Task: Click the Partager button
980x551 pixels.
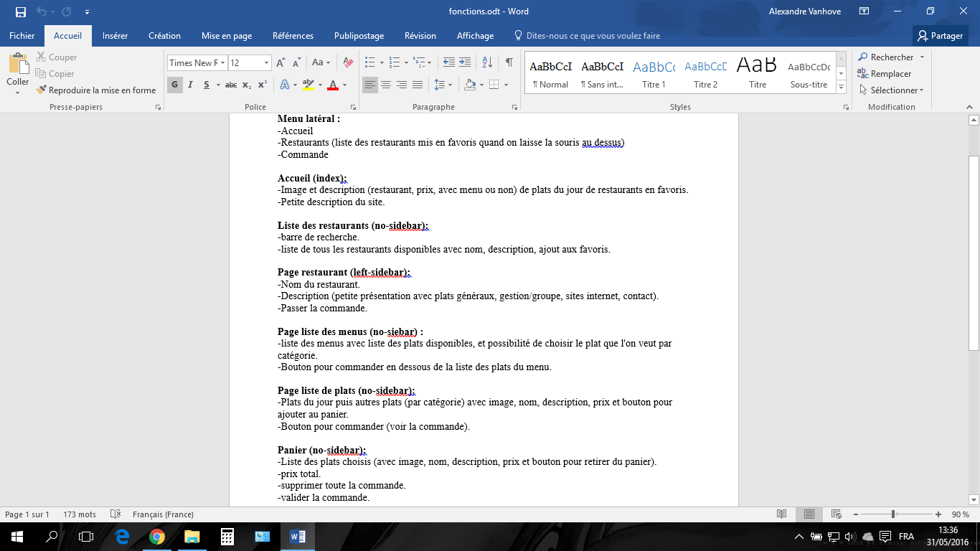Action: pyautogui.click(x=941, y=35)
